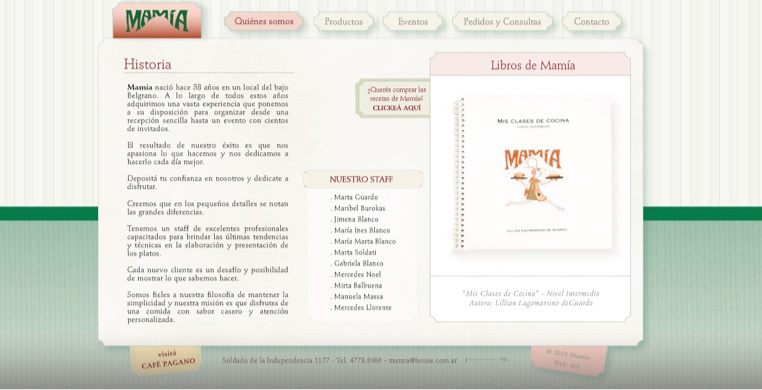Click the pink copyright 2010 Mamía tag

pyautogui.click(x=568, y=360)
